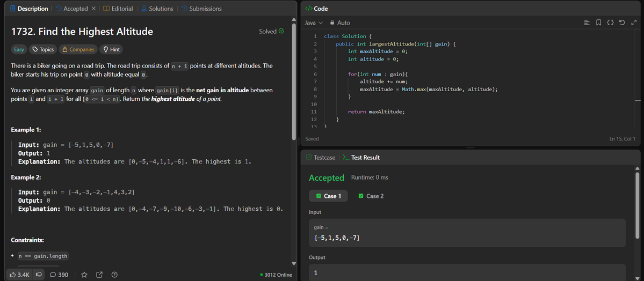This screenshot has height=281, width=644.
Task: Show the Topics tag
Action: tap(43, 49)
